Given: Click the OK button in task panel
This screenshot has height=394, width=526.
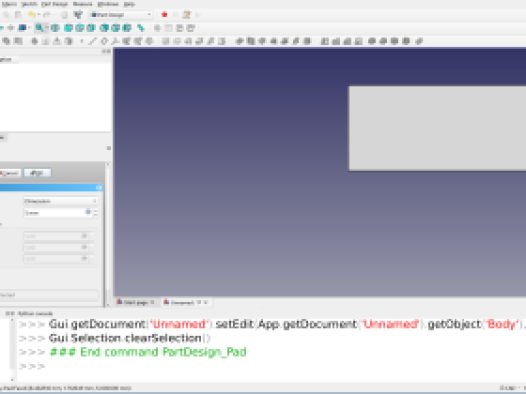Looking at the screenshot, I should tap(37, 173).
